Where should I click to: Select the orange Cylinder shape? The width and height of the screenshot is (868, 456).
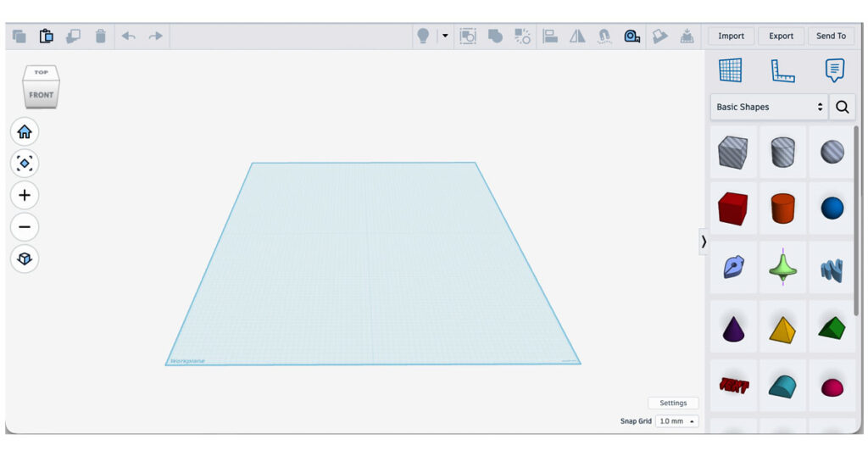[782, 209]
